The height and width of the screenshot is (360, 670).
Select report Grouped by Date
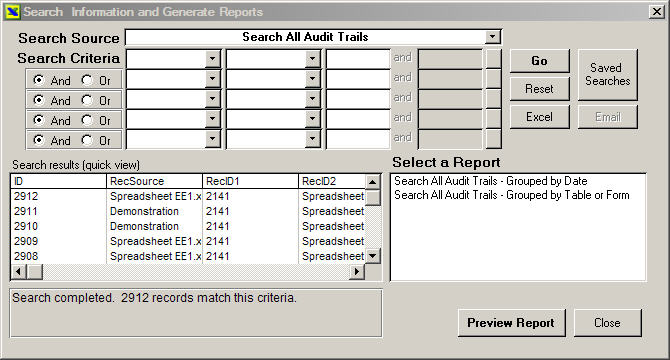[491, 181]
